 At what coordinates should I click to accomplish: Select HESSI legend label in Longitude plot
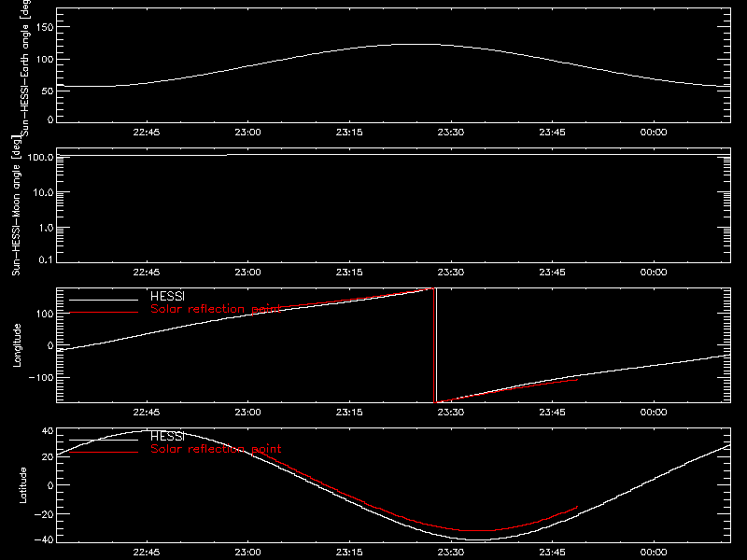click(x=167, y=296)
